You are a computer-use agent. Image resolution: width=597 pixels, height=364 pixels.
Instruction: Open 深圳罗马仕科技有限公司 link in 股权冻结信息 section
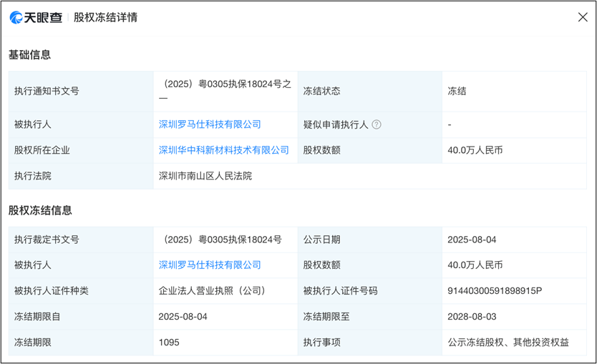tap(210, 265)
